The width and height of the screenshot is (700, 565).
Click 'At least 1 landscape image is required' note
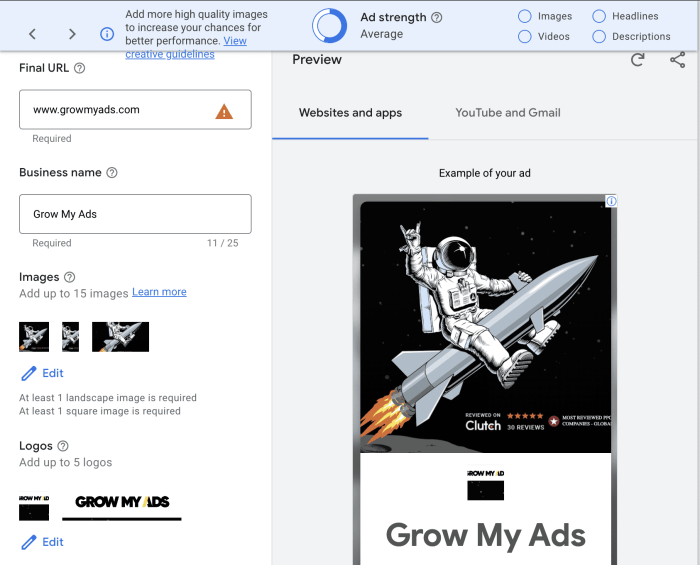[x=108, y=398]
